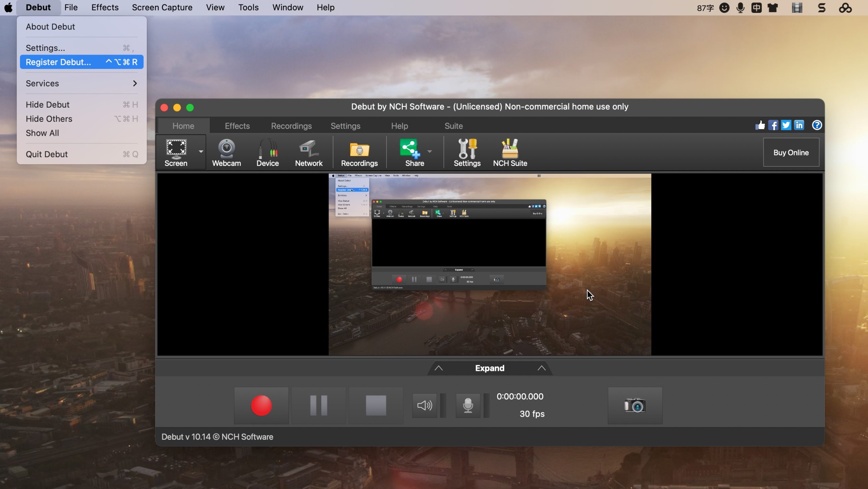
Task: Click the screen preview thumbnail area
Action: pyautogui.click(x=490, y=264)
